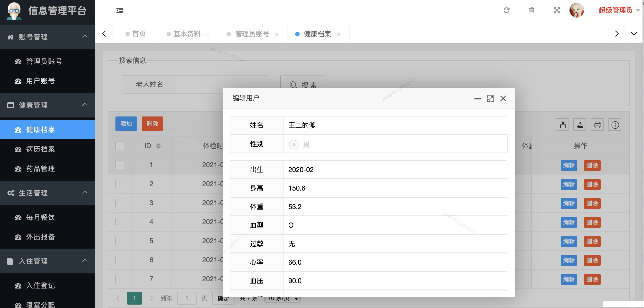The height and width of the screenshot is (308, 644).
Task: Select the 男 gender radio button
Action: pyautogui.click(x=294, y=144)
